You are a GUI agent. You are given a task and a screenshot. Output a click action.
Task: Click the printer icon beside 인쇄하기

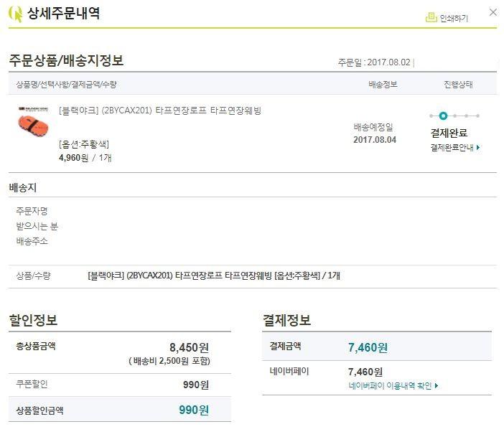pyautogui.click(x=431, y=17)
